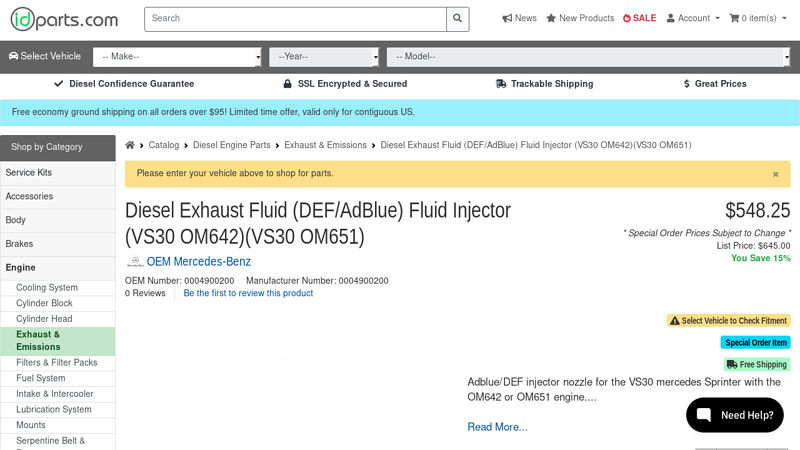Click the warning icon on fitment badge

pyautogui.click(x=674, y=321)
